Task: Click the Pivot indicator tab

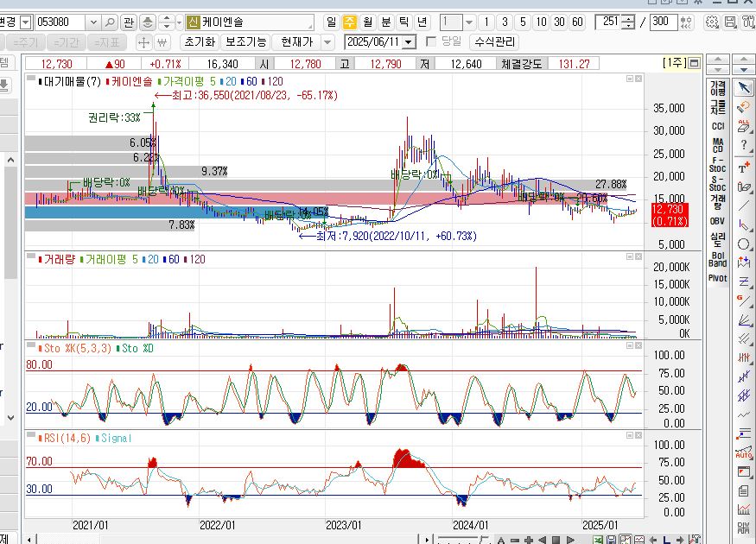Action: click(x=718, y=279)
